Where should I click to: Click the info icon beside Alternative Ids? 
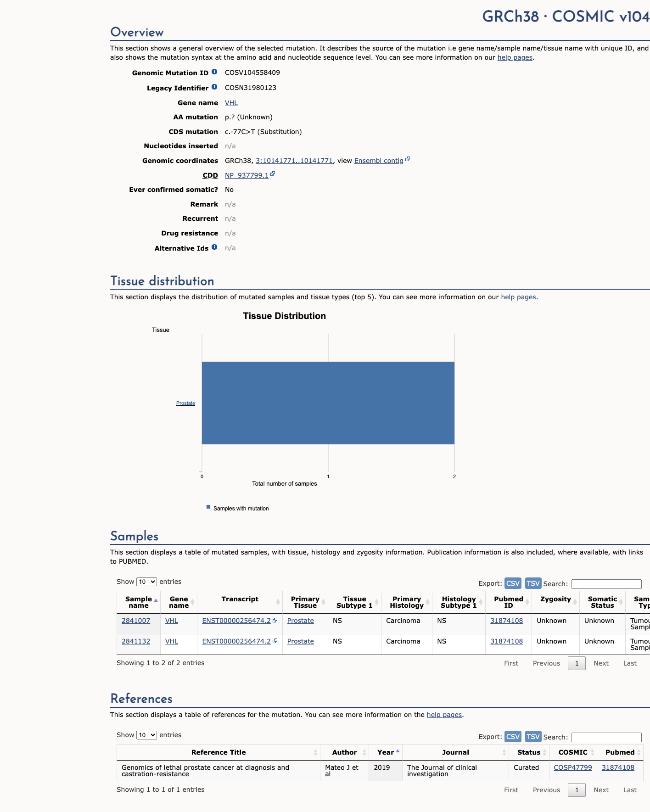point(214,247)
